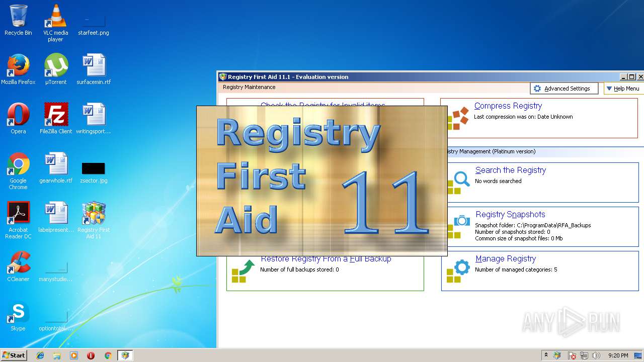The width and height of the screenshot is (644, 362).
Task: Launch Opera from the taskbar
Action: 91,355
